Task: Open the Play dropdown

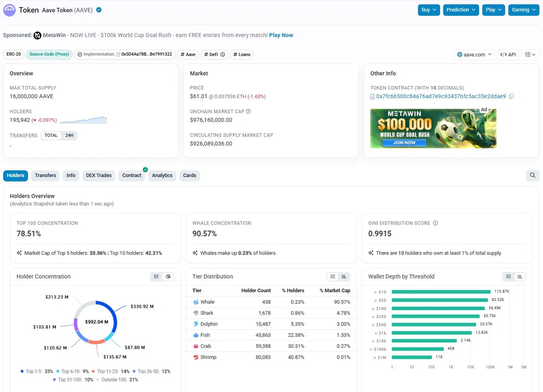Action: tap(494, 10)
